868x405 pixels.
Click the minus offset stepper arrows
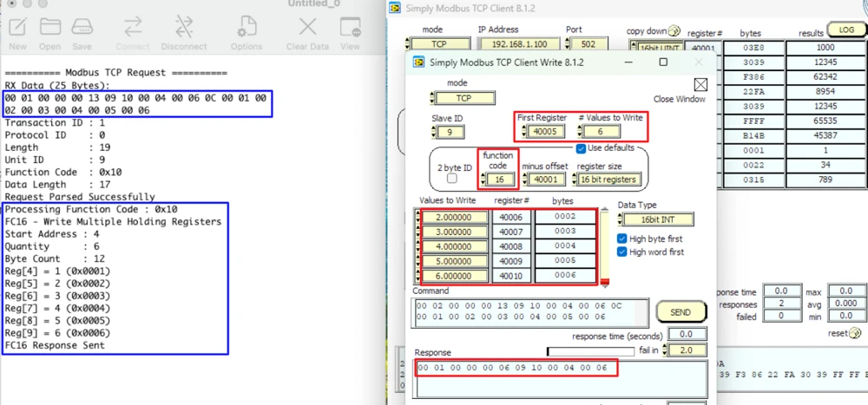(523, 180)
